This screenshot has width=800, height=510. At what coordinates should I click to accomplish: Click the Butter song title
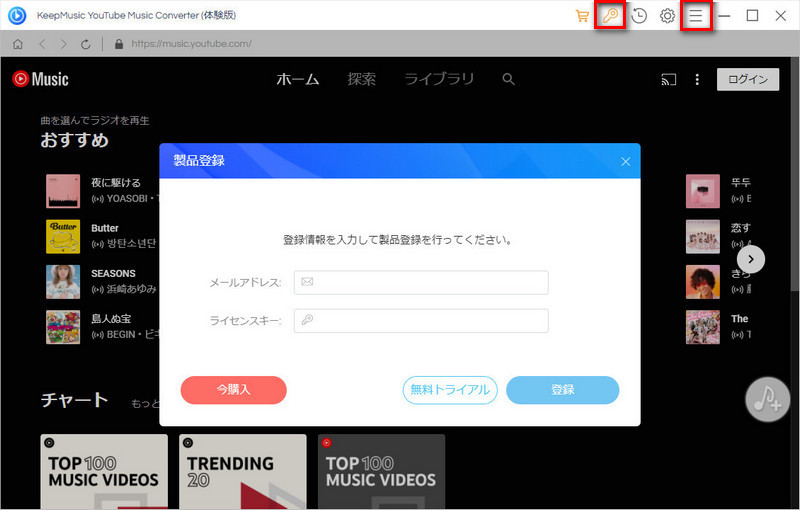click(x=105, y=228)
